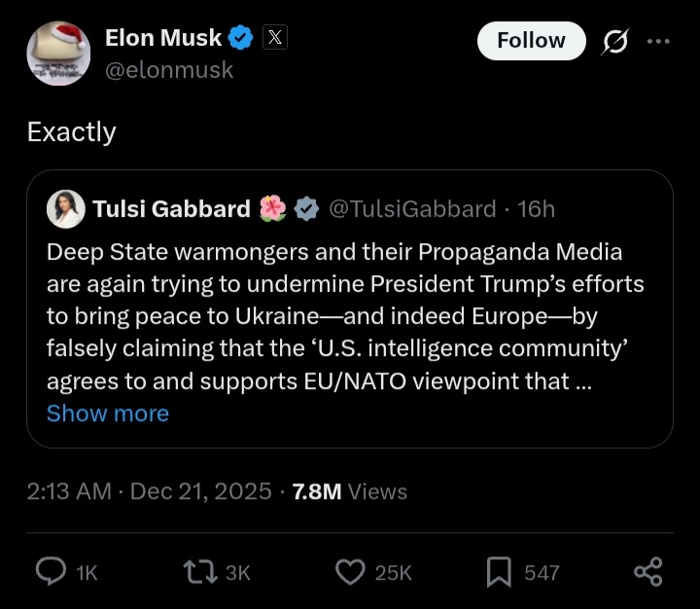The width and height of the screenshot is (700, 609).
Task: Repost this tweet via retweet icon
Action: point(199,572)
